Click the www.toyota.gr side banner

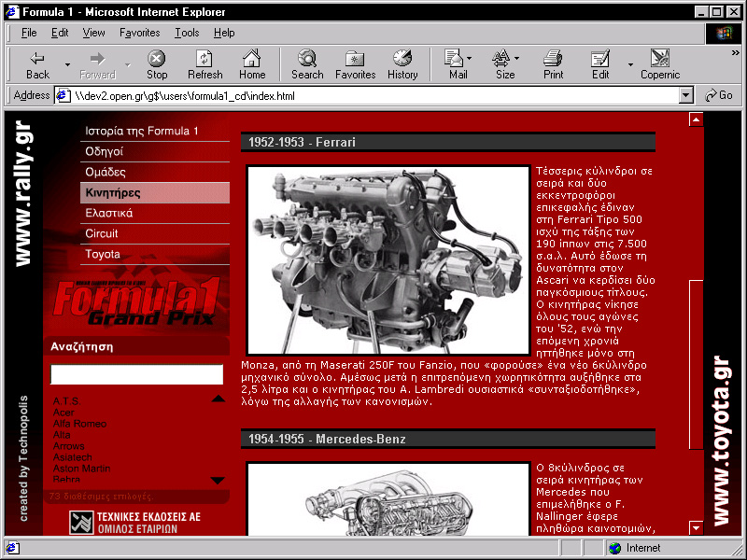point(721,441)
